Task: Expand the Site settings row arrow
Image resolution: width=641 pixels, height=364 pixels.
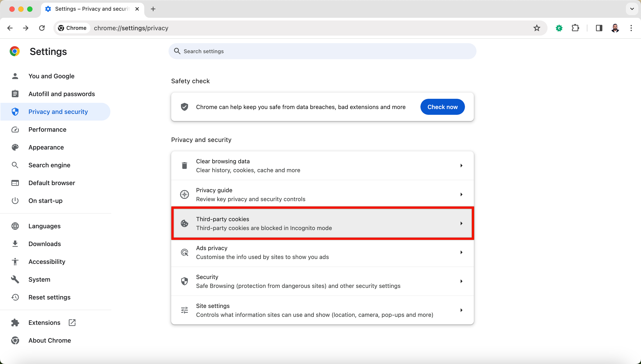Action: (x=461, y=310)
